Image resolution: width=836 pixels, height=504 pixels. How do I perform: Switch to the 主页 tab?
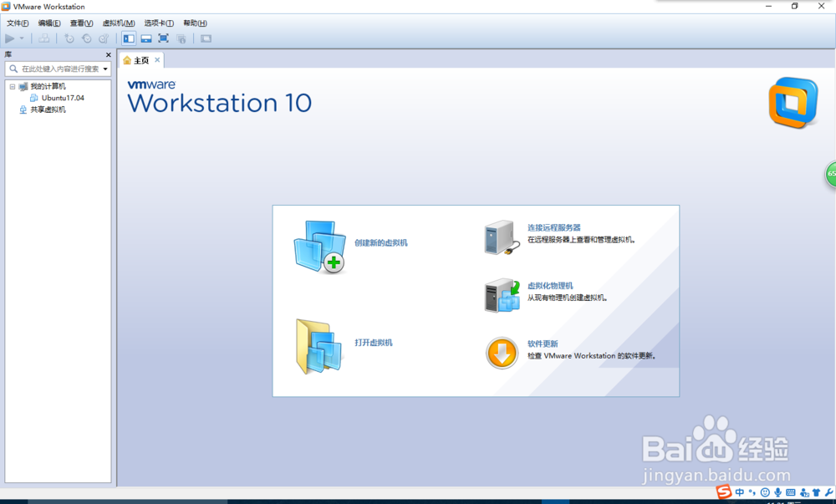click(x=140, y=60)
